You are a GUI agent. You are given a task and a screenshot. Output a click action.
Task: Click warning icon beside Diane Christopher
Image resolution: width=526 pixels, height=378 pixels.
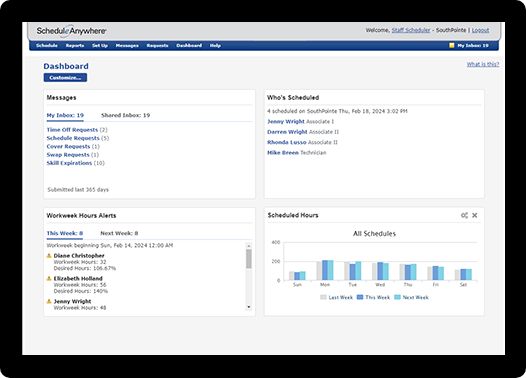49,256
